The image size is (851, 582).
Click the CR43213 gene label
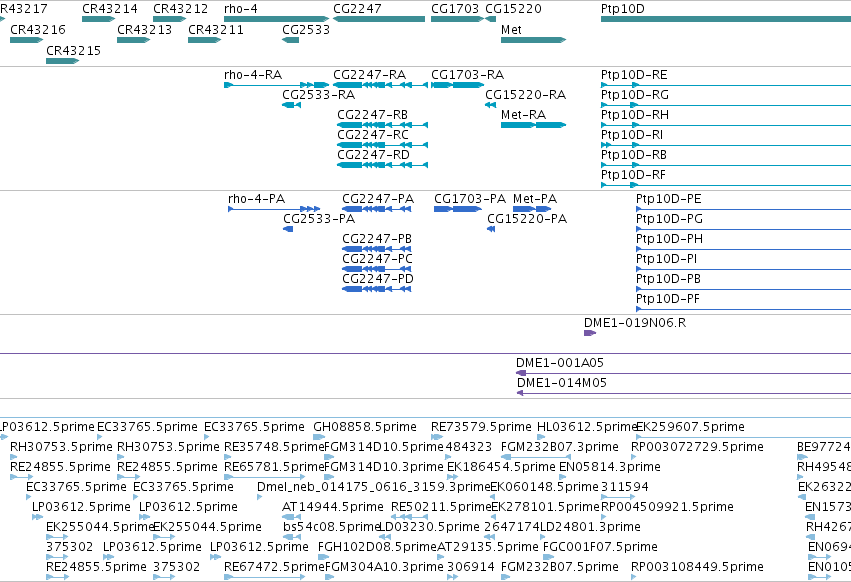pos(144,29)
